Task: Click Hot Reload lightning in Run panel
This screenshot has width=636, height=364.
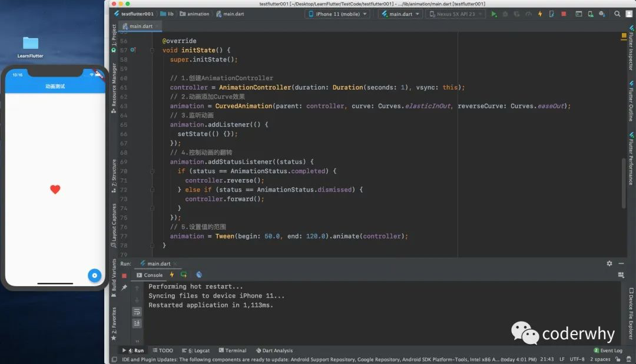Action: click(172, 274)
